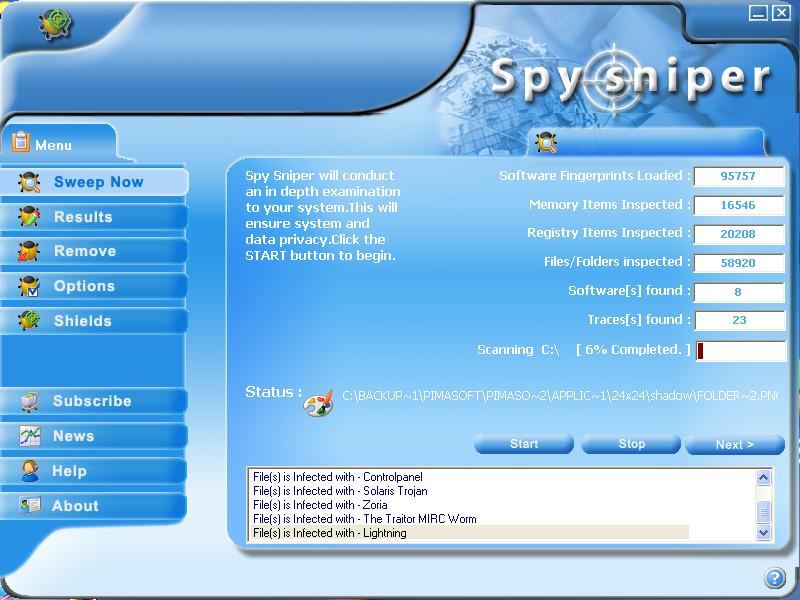This screenshot has height=600, width=800.
Task: Go to the Results section
Action: pyautogui.click(x=93, y=217)
